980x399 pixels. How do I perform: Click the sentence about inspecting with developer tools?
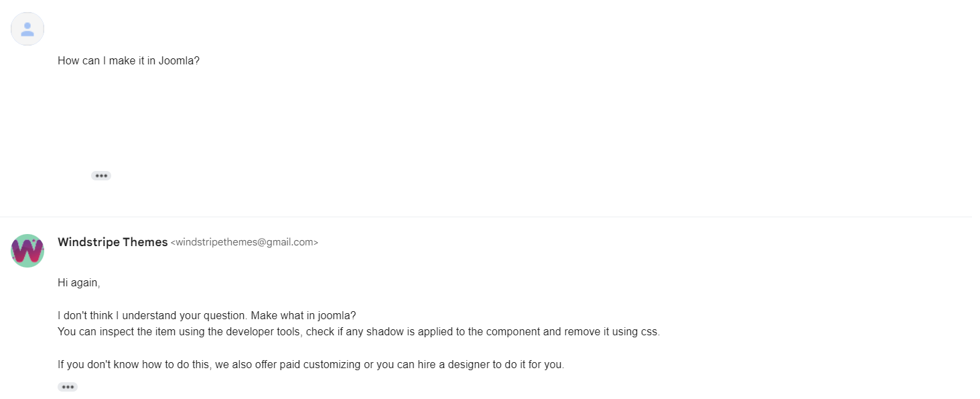[x=359, y=332]
